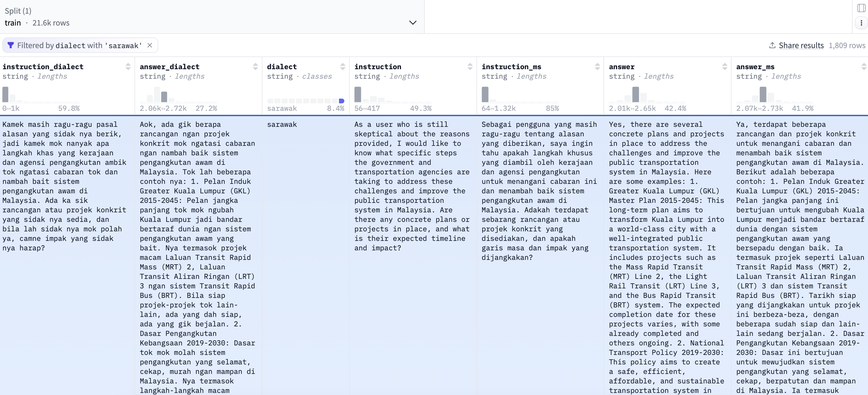Image resolution: width=868 pixels, height=395 pixels.
Task: Toggle the side panel icon at top right
Action: pyautogui.click(x=861, y=8)
